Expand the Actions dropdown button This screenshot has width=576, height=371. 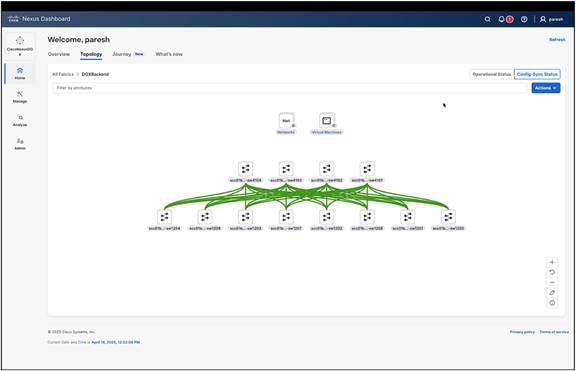pos(546,88)
